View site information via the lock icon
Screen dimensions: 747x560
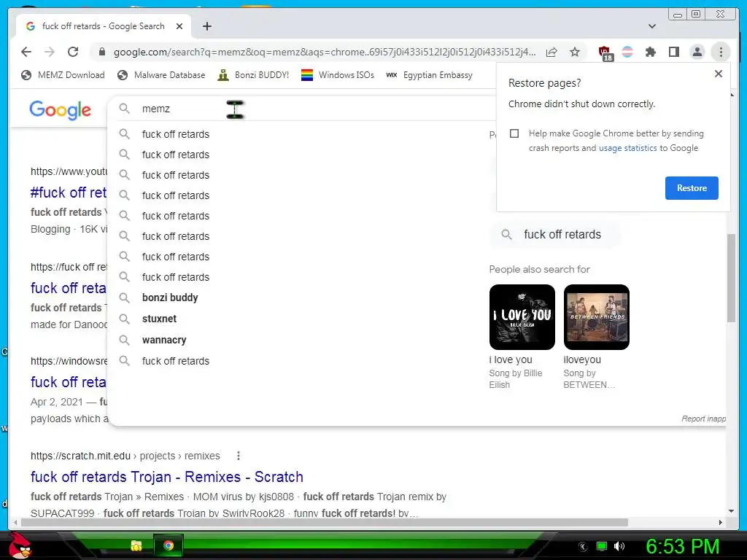pyautogui.click(x=101, y=52)
